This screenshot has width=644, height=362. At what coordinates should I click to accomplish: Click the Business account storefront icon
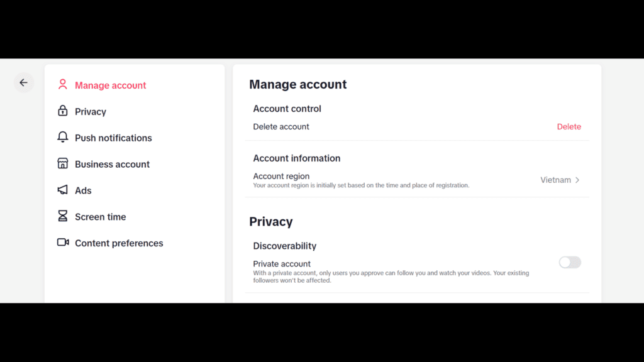pos(62,164)
